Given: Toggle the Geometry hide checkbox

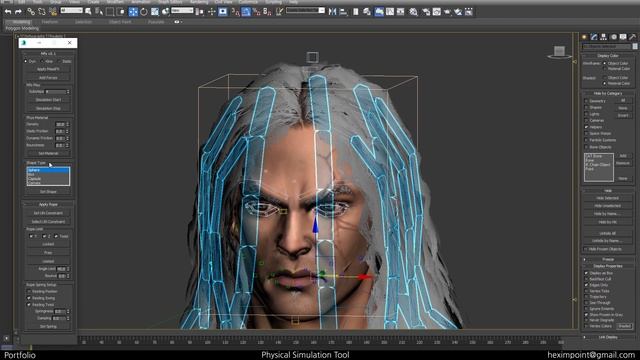Looking at the screenshot, I should [x=587, y=101].
